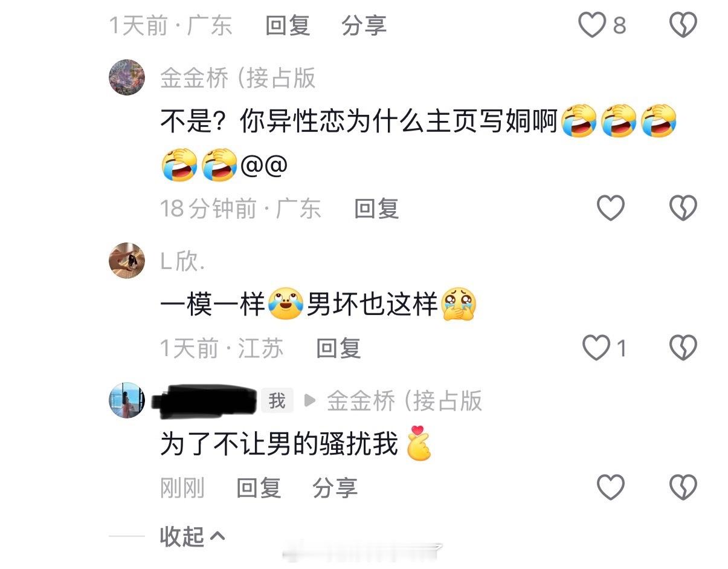Viewport: 728px width, 569px height.
Task: Reply to 金金桥's 18分钟前 comment
Action: click(x=376, y=209)
